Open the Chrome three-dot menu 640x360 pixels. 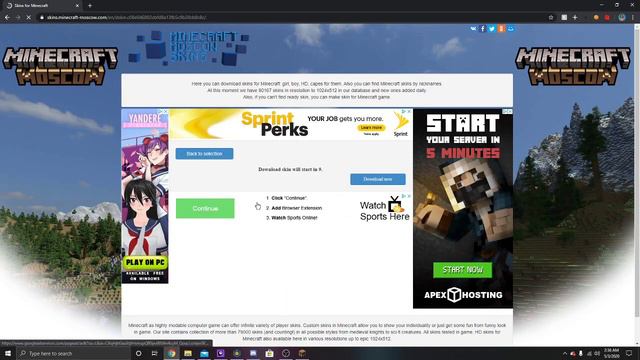click(x=633, y=17)
